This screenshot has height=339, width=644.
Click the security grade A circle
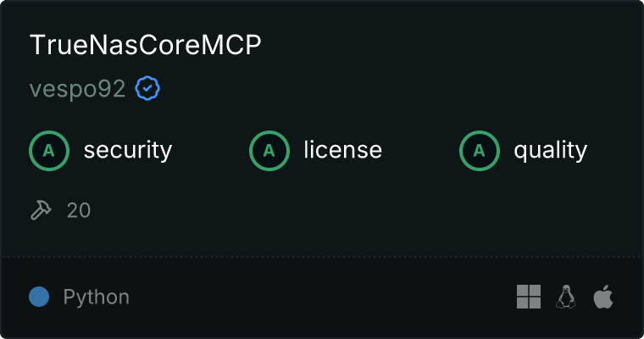[x=49, y=150]
